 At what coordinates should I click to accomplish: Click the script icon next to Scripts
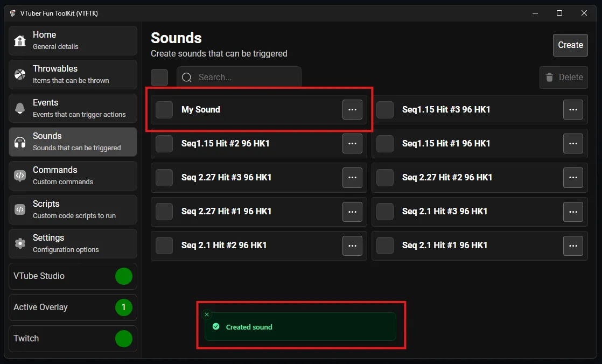click(20, 209)
